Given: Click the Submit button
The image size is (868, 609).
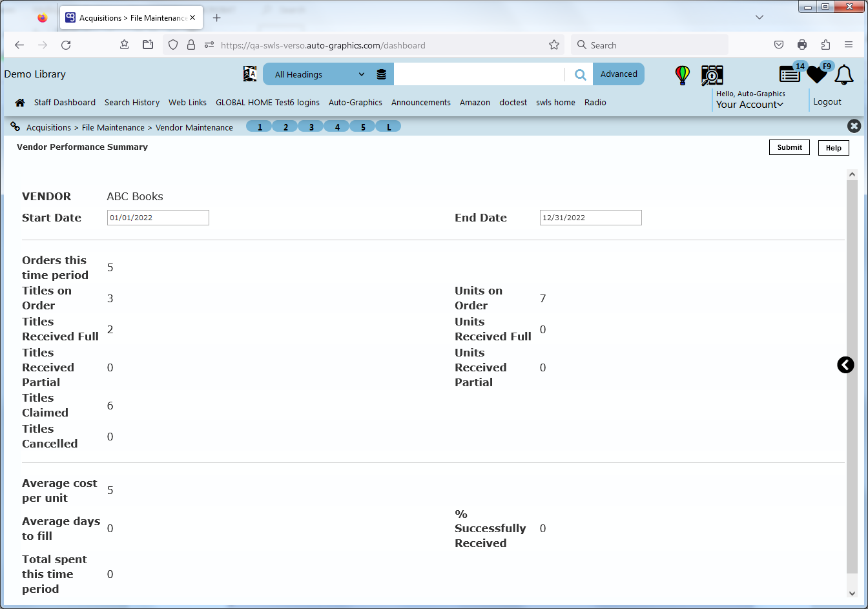Looking at the screenshot, I should [x=789, y=147].
